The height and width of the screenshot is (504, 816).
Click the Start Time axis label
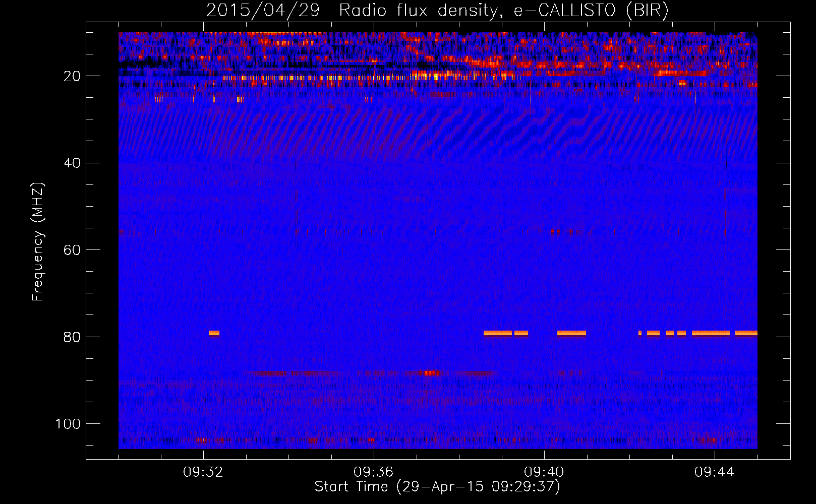(x=437, y=487)
